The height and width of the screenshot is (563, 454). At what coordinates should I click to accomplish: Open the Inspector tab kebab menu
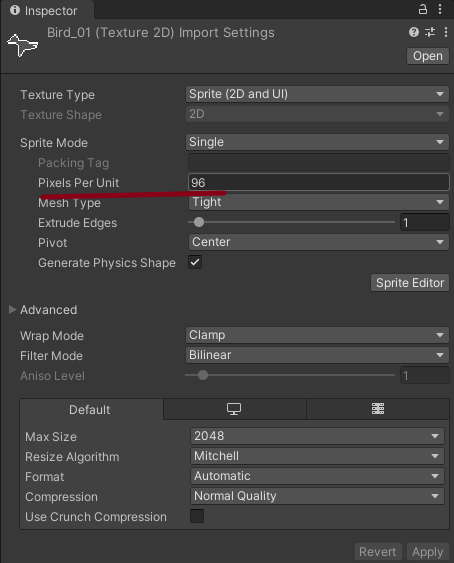tap(440, 9)
